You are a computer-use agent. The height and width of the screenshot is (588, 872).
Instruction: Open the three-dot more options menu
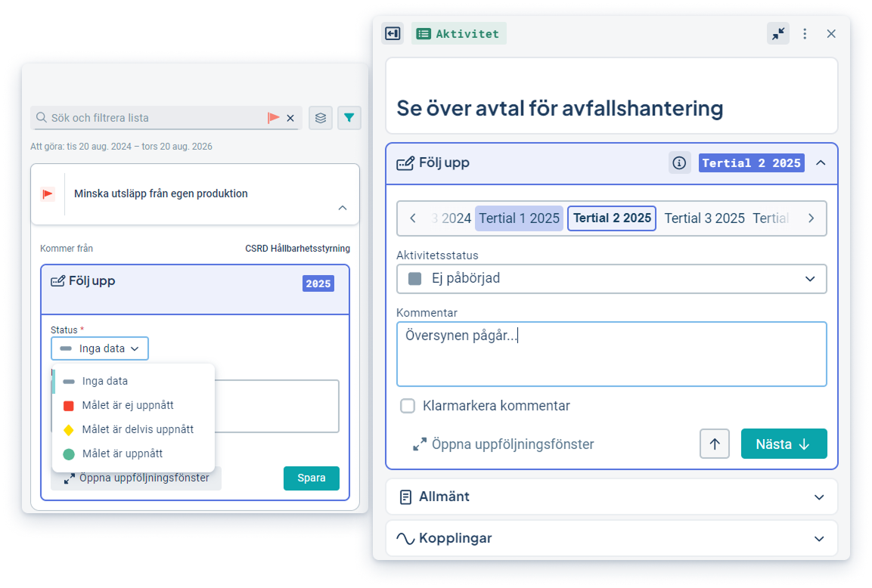(805, 34)
